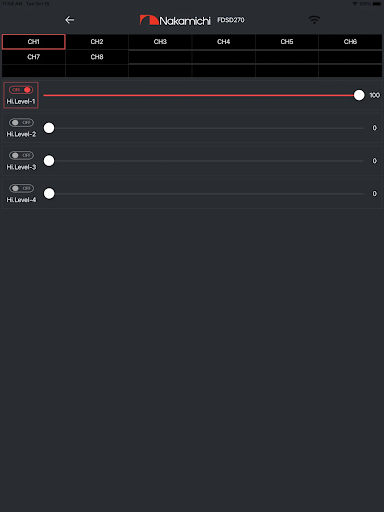Switch to the CH3 channel tab
This screenshot has height=512, width=384.
tap(160, 42)
